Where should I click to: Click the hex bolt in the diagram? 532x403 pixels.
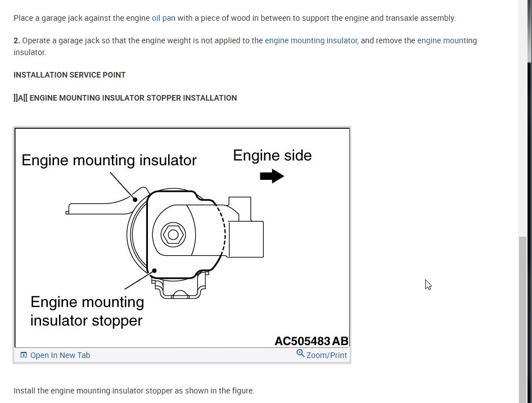[173, 234]
